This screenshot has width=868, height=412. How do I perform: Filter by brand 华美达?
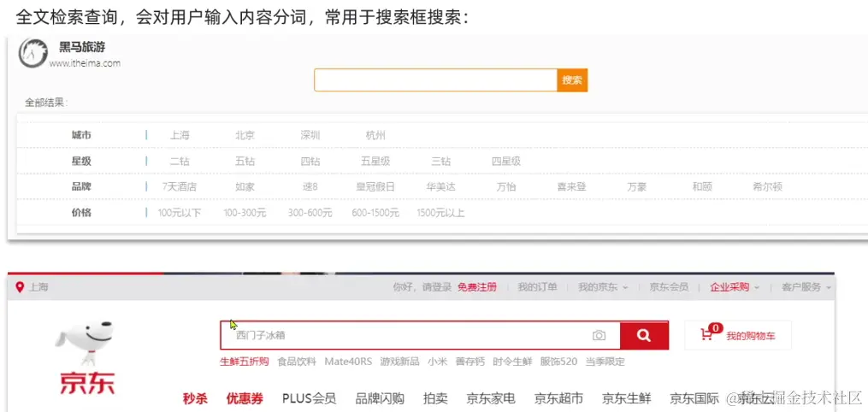(440, 187)
